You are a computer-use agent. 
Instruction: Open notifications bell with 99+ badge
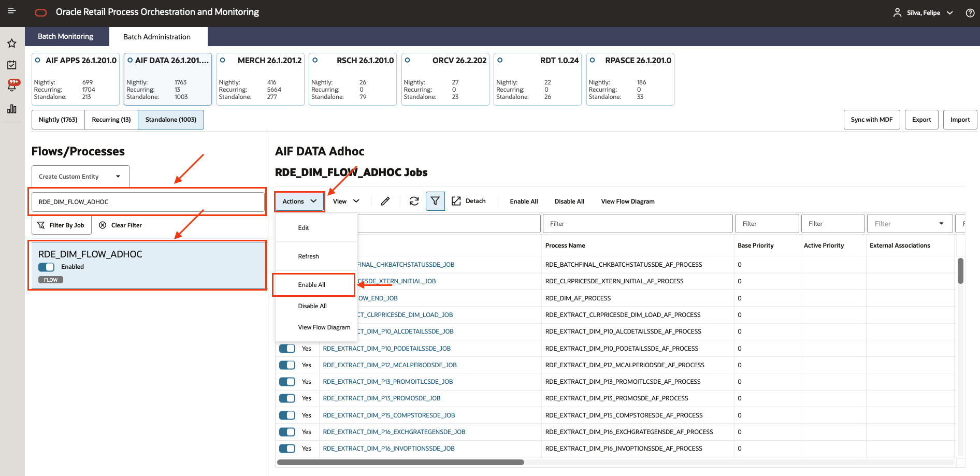12,85
